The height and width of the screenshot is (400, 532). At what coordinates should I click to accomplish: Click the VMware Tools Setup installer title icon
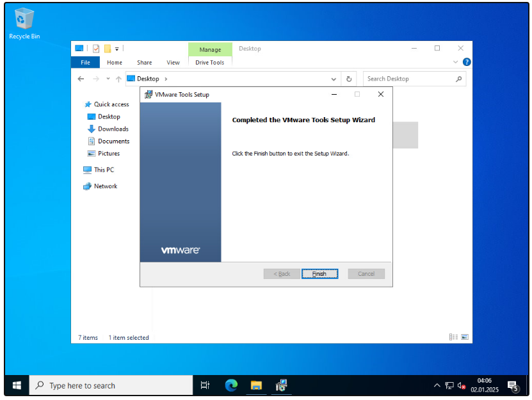tap(149, 95)
